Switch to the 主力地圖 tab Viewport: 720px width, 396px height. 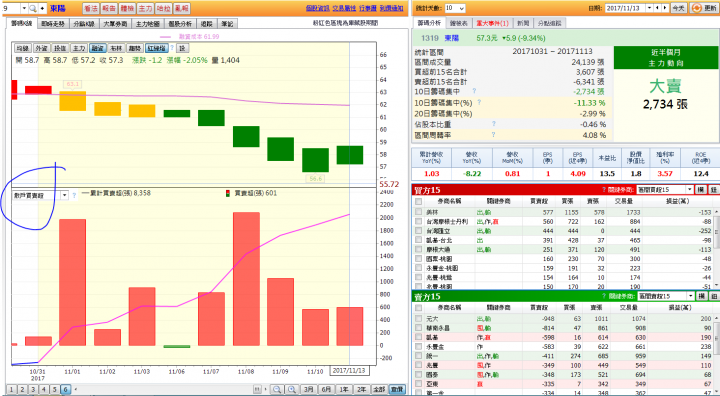tap(147, 23)
